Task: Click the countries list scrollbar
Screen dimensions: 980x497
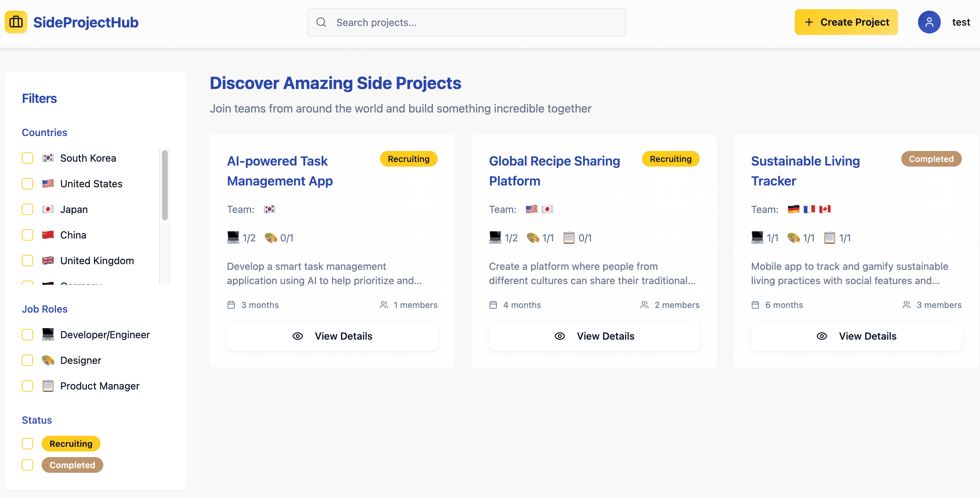Action: (x=165, y=185)
